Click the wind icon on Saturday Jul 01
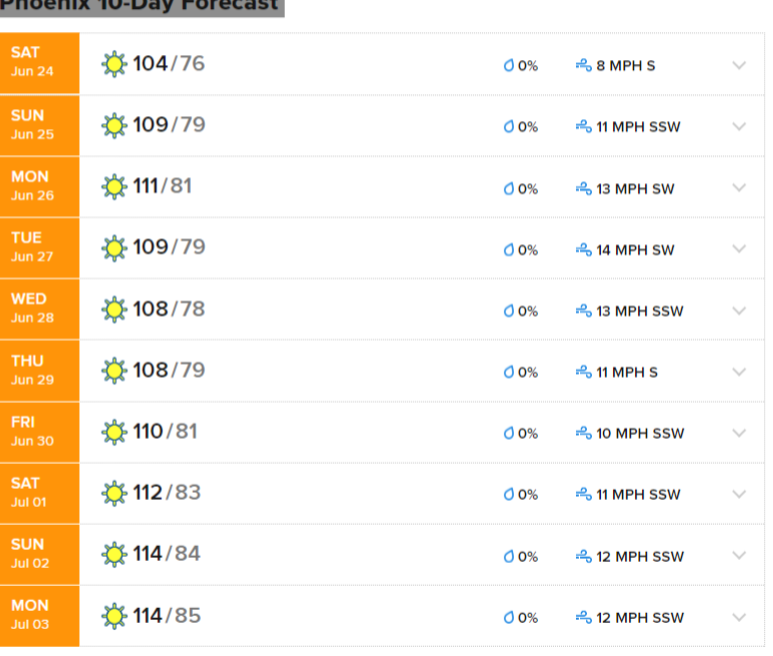 [x=584, y=494]
